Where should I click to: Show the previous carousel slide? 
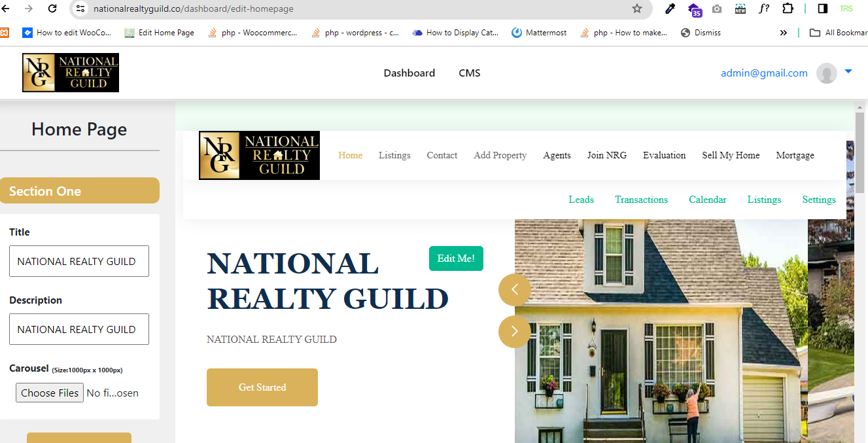515,289
